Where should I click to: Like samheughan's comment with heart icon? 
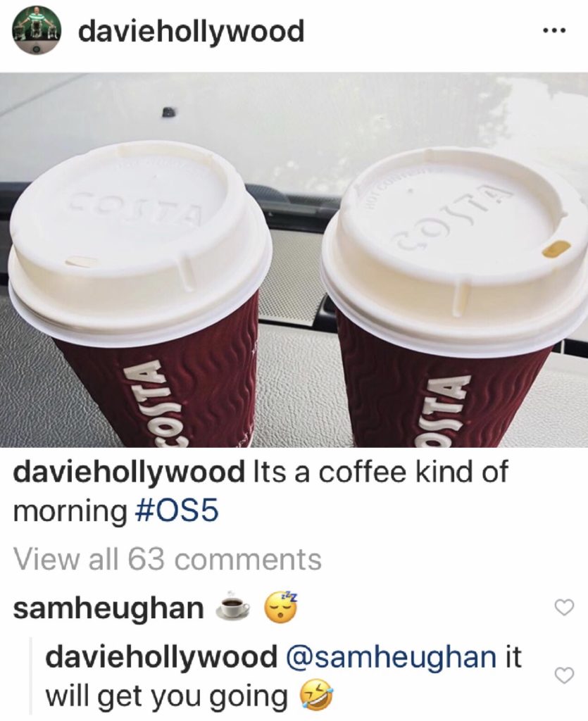[x=565, y=608]
